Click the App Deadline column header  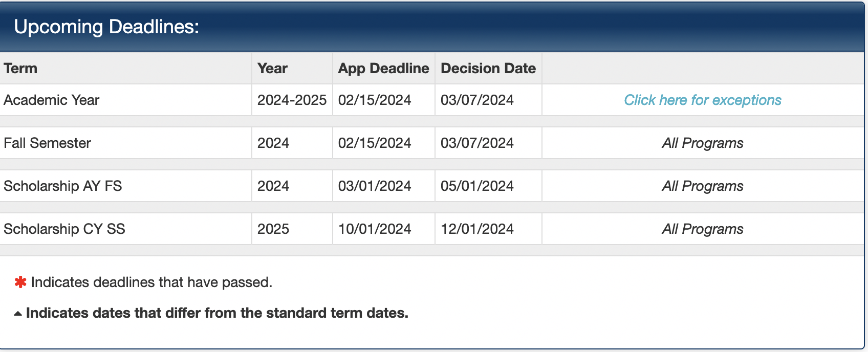pos(383,69)
